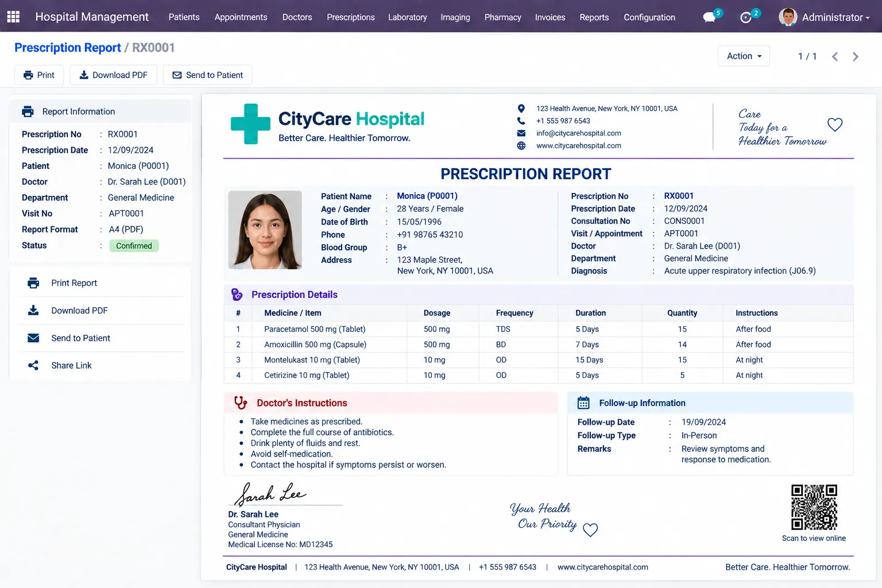Viewport: 882px width, 588px height.
Task: Click the printer icon next to Print Report
Action: coord(33,283)
